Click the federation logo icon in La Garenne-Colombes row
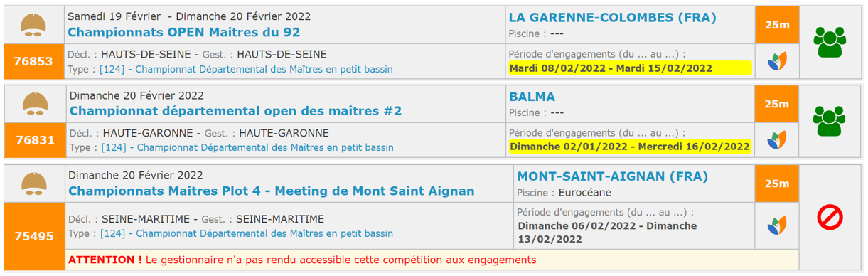The width and height of the screenshot is (868, 276). click(x=777, y=61)
